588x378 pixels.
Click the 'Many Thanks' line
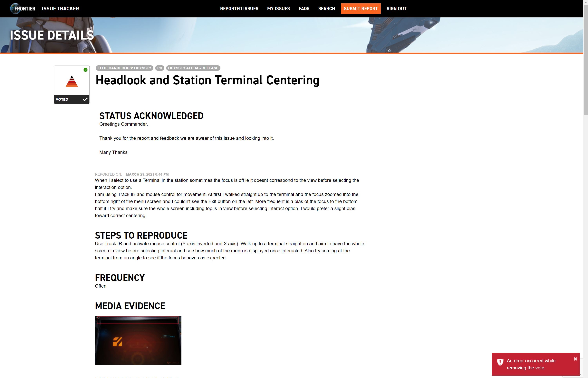pos(113,152)
